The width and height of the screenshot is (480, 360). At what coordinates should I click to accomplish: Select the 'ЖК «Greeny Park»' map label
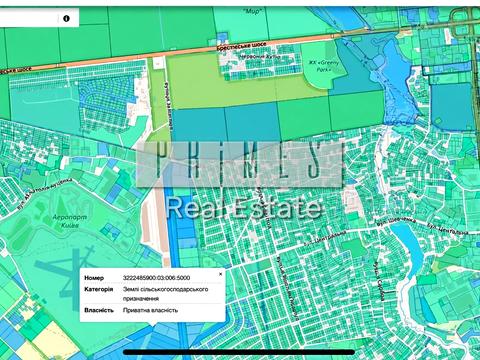click(323, 66)
